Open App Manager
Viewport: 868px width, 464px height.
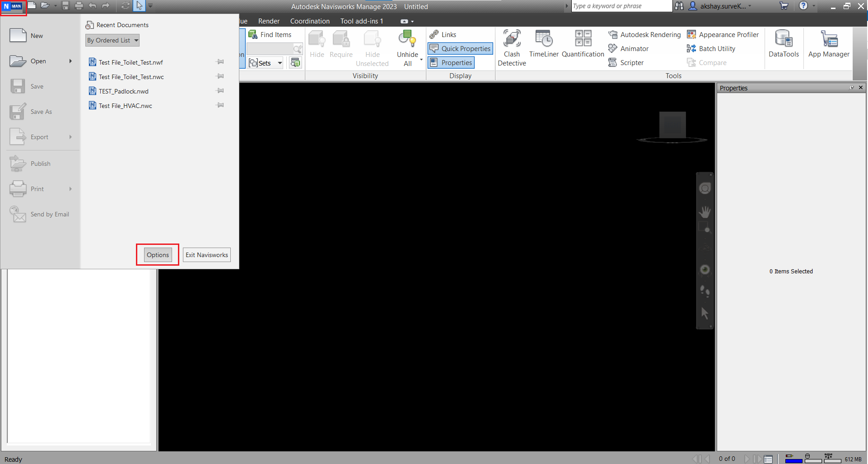pos(829,44)
